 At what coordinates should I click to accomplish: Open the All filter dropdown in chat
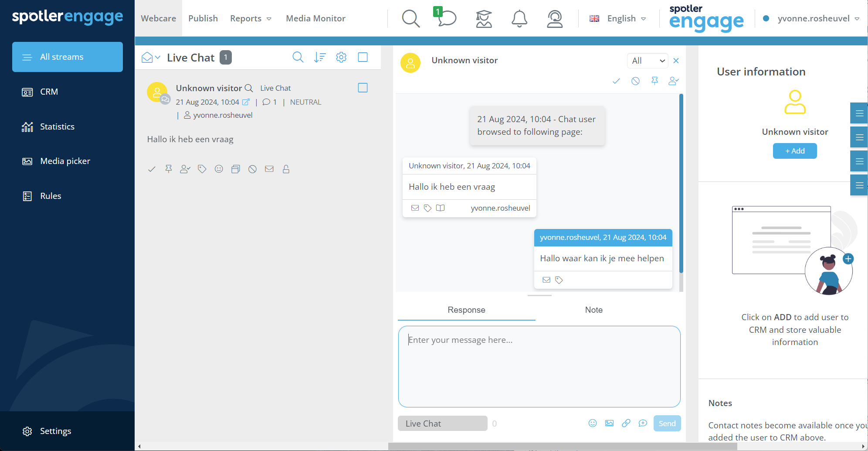tap(648, 61)
